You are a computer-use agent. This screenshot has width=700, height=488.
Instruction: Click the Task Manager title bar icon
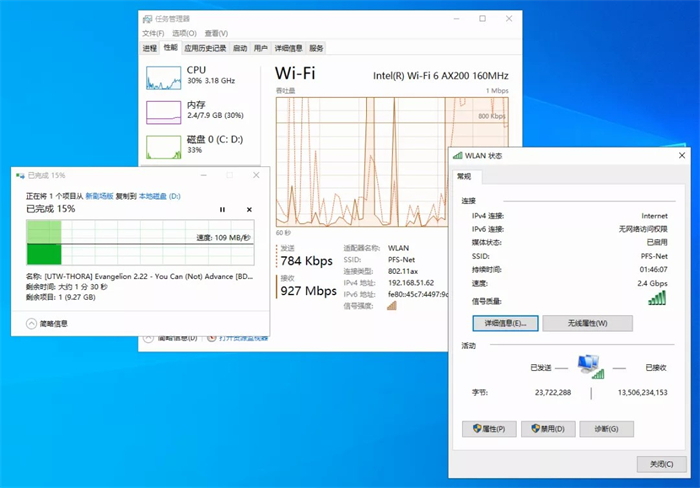point(147,19)
